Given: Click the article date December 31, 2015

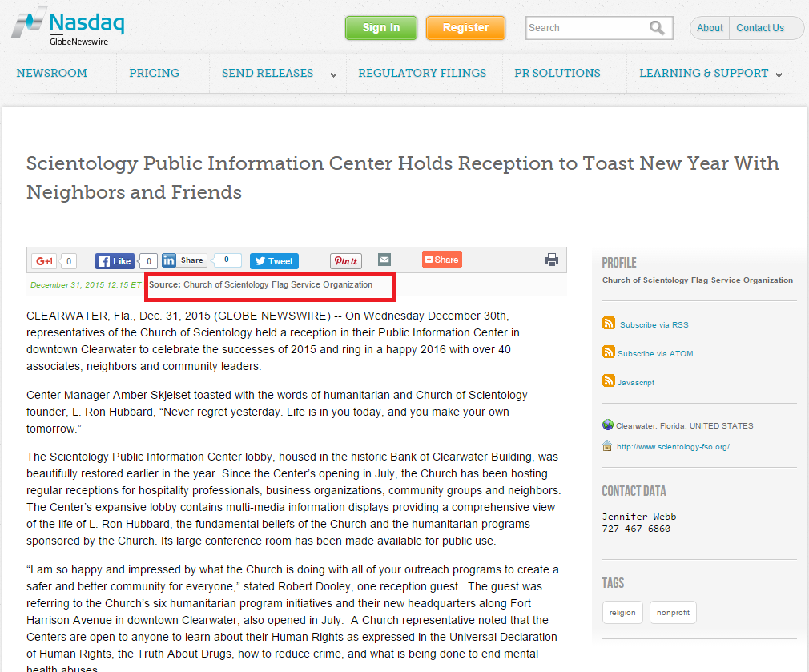Looking at the screenshot, I should pos(86,284).
